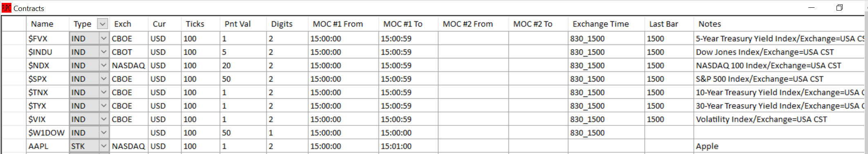Select the $NDX name cell
Image resolution: width=868 pixels, height=154 pixels.
point(48,66)
